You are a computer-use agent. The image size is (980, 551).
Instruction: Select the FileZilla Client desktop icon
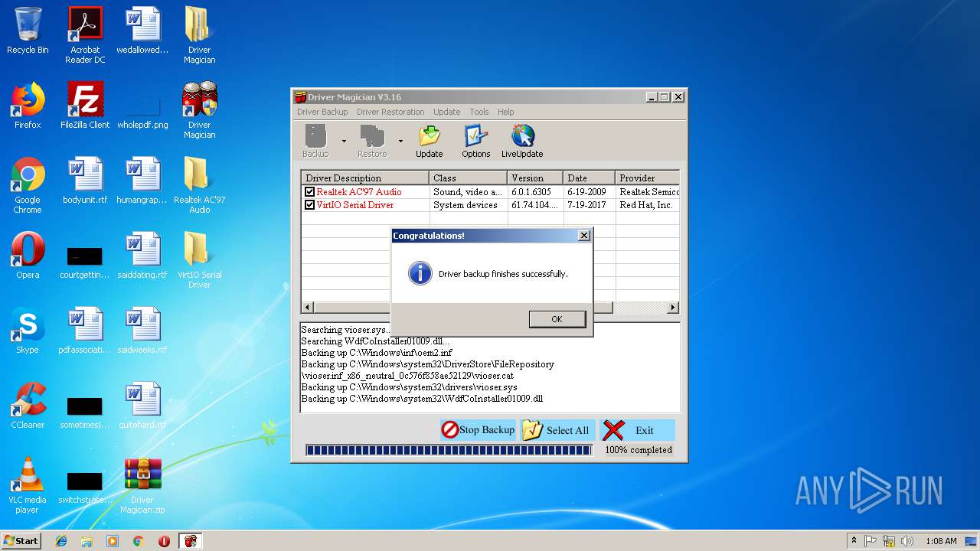(x=85, y=106)
